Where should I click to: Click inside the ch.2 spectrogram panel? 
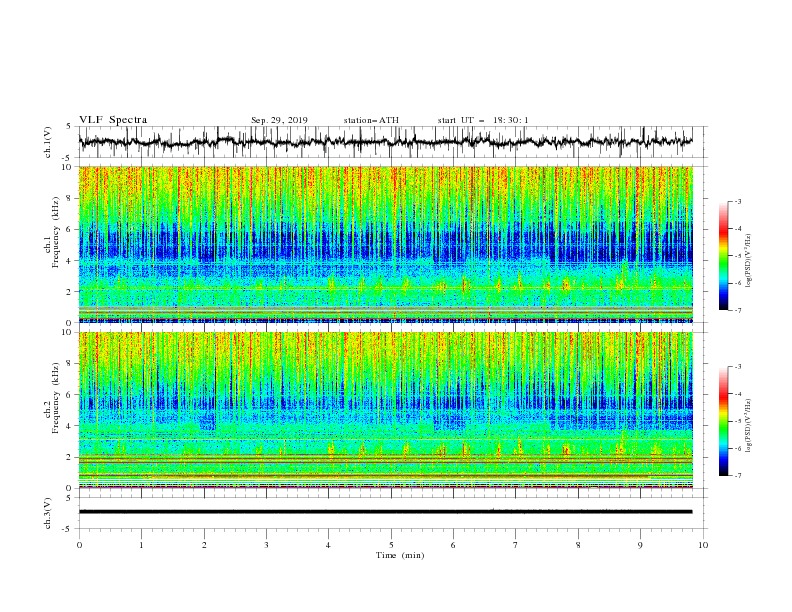point(386,410)
